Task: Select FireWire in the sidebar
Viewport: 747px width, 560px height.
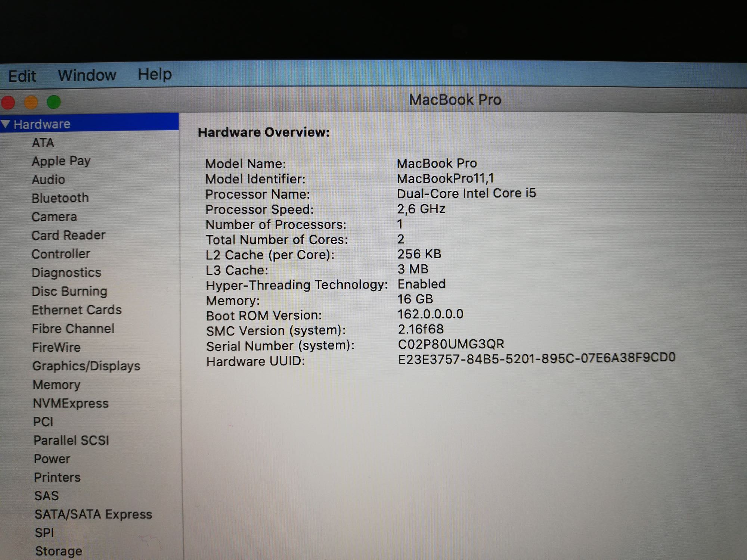Action: pos(56,347)
